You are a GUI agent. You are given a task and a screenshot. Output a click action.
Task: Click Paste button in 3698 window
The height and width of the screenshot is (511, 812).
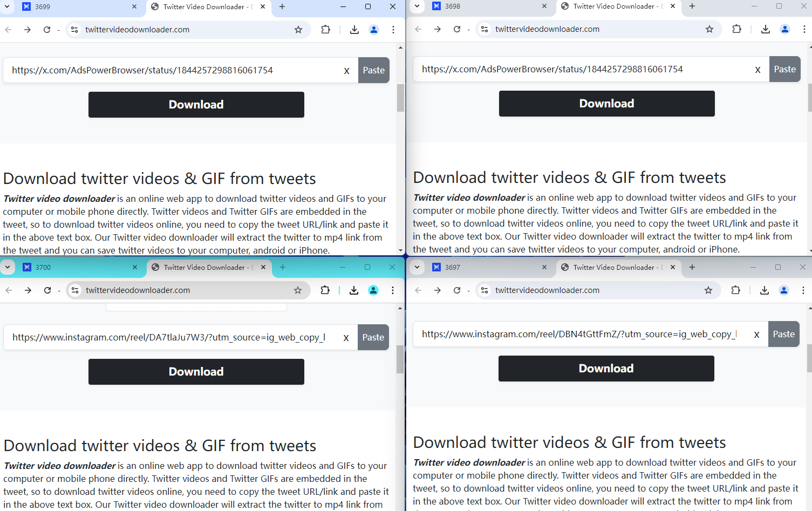click(785, 69)
